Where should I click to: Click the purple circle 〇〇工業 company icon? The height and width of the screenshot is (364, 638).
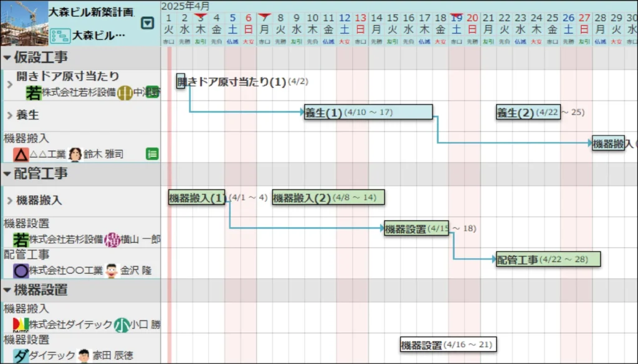tap(21, 271)
